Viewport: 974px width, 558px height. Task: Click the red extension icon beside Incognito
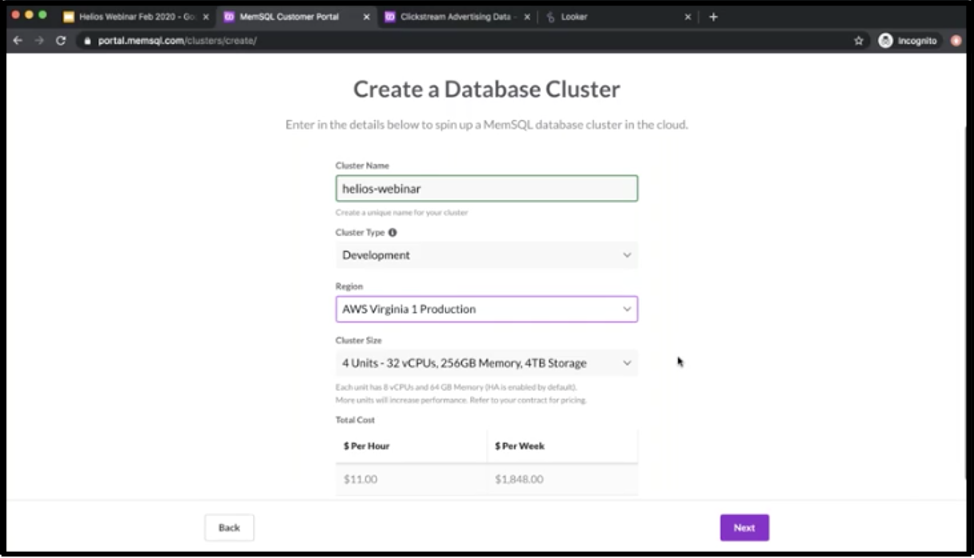956,40
